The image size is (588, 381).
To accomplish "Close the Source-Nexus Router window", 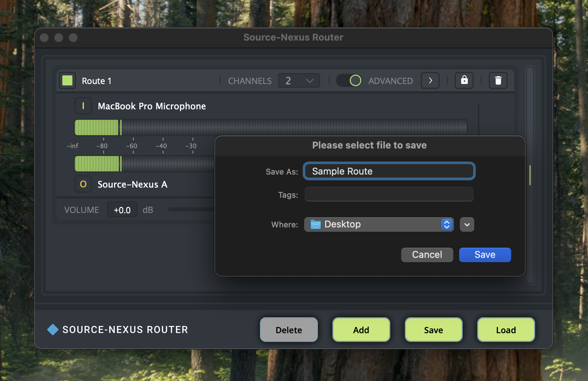I will coord(44,38).
